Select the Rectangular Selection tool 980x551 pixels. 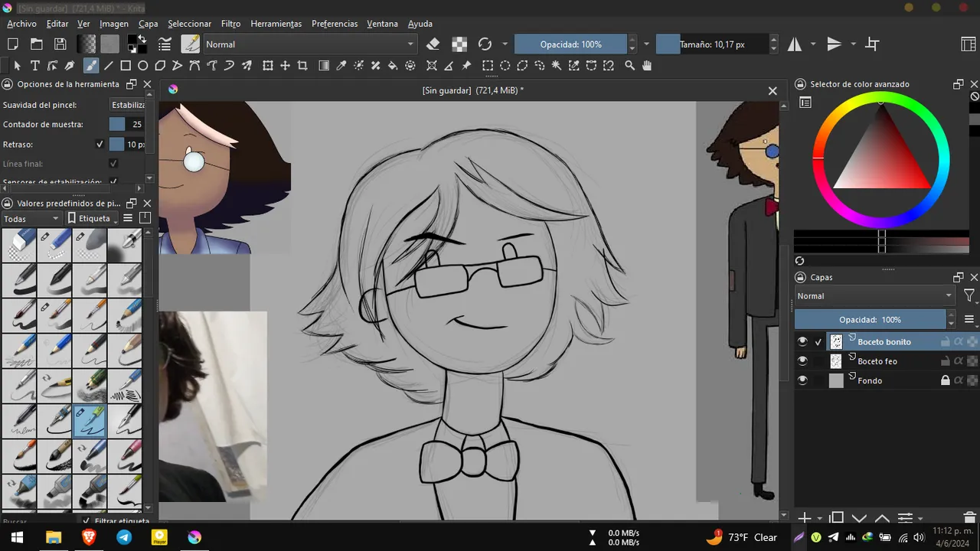coord(488,66)
